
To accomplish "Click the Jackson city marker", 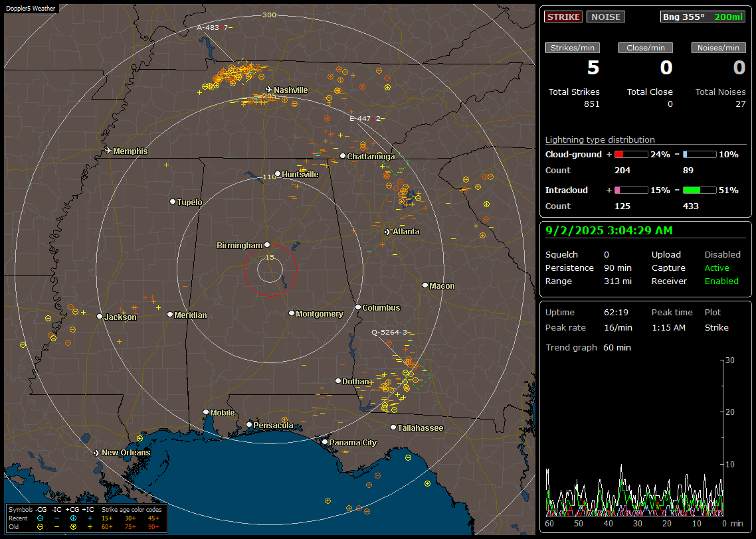I will tap(100, 317).
